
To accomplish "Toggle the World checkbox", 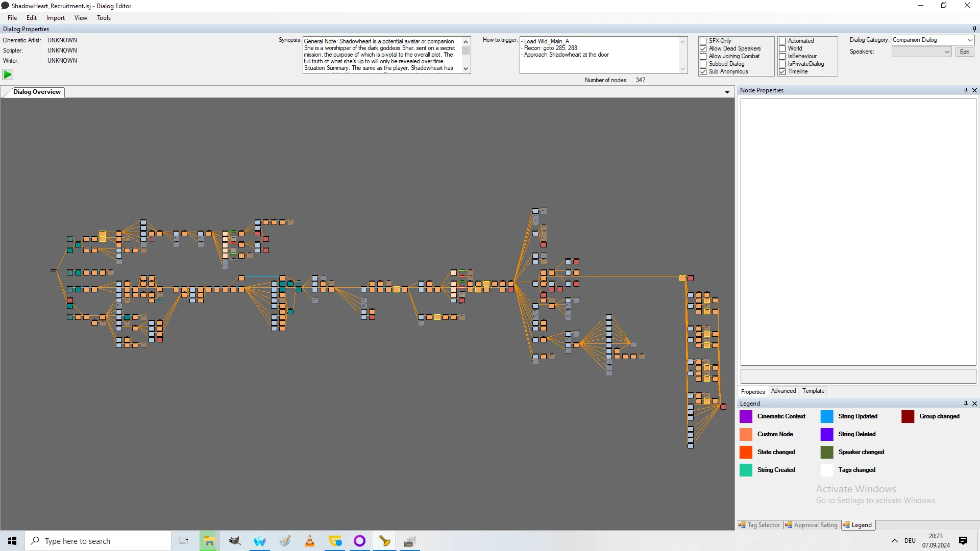I will coord(782,48).
